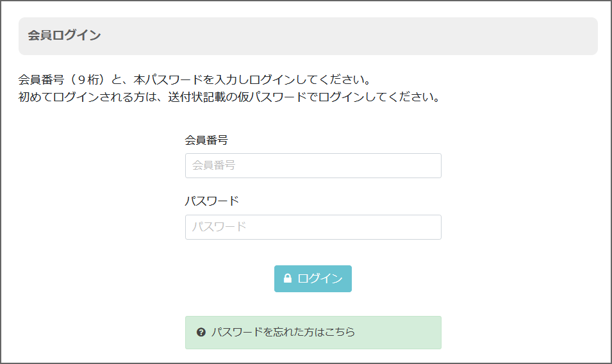This screenshot has height=364, width=612.
Task: Click the ログイン text on teal button
Action: point(320,279)
